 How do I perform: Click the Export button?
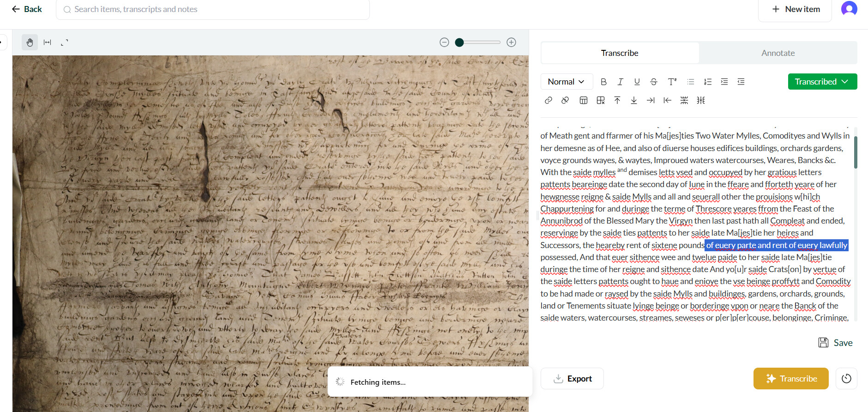(x=572, y=379)
